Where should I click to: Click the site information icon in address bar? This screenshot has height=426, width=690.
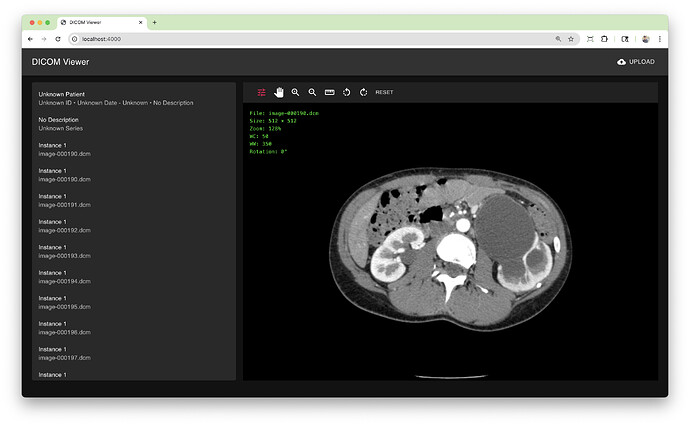[x=74, y=39]
